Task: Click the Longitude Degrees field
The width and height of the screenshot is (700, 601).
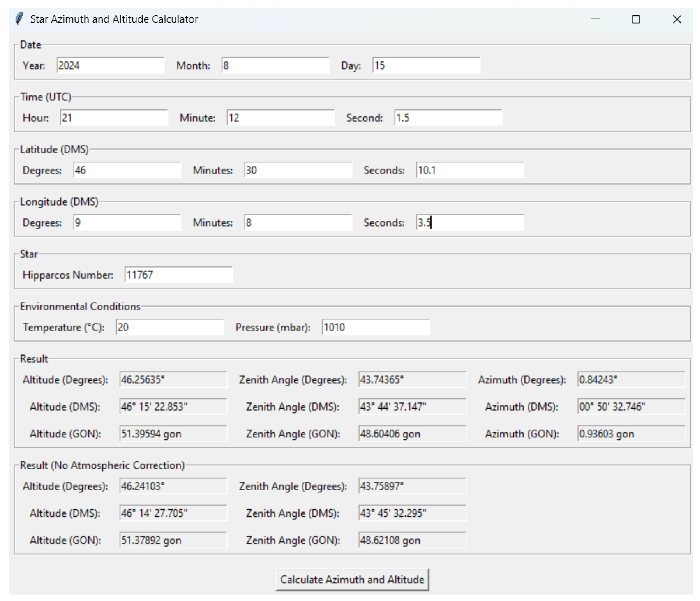Action: [127, 222]
